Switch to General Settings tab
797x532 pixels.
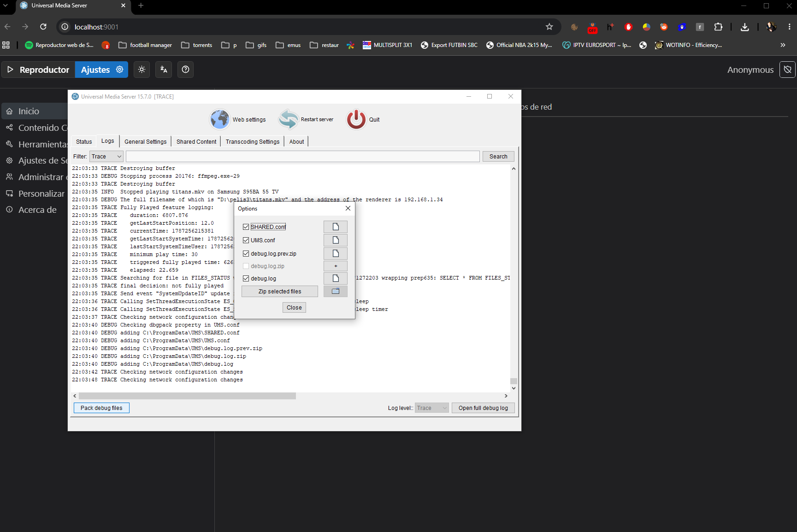pos(146,141)
